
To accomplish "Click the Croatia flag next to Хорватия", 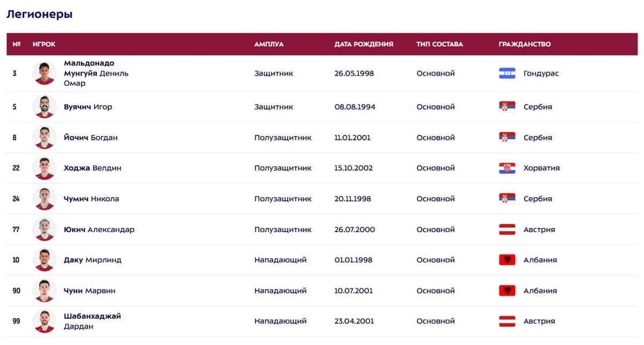I will coord(507,168).
